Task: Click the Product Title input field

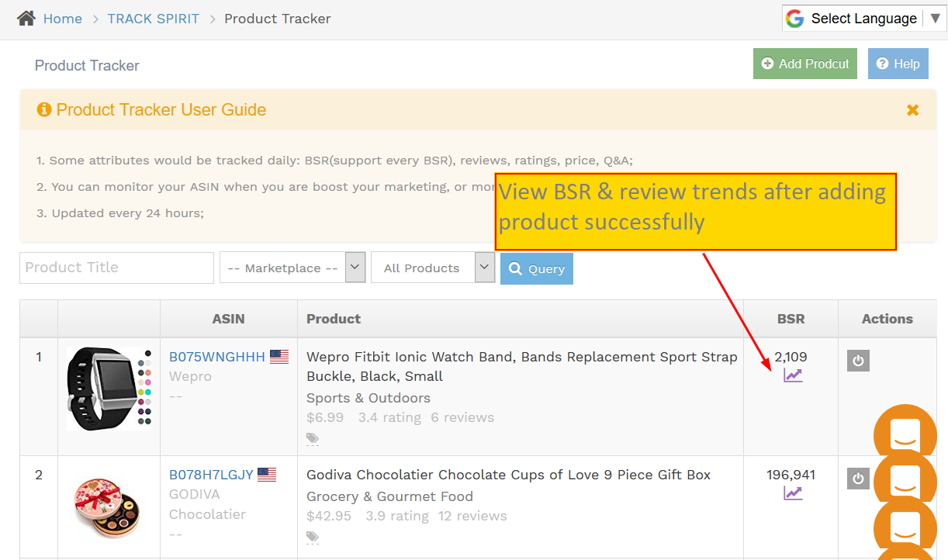Action: pos(116,268)
